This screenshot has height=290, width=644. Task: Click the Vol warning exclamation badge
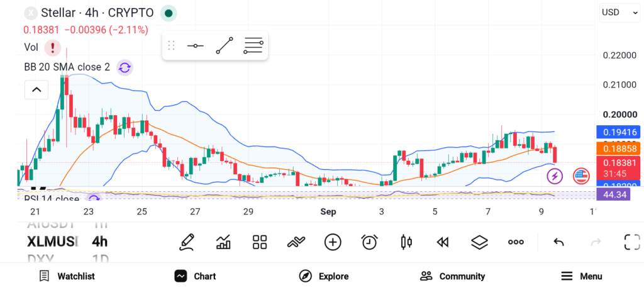(x=53, y=48)
